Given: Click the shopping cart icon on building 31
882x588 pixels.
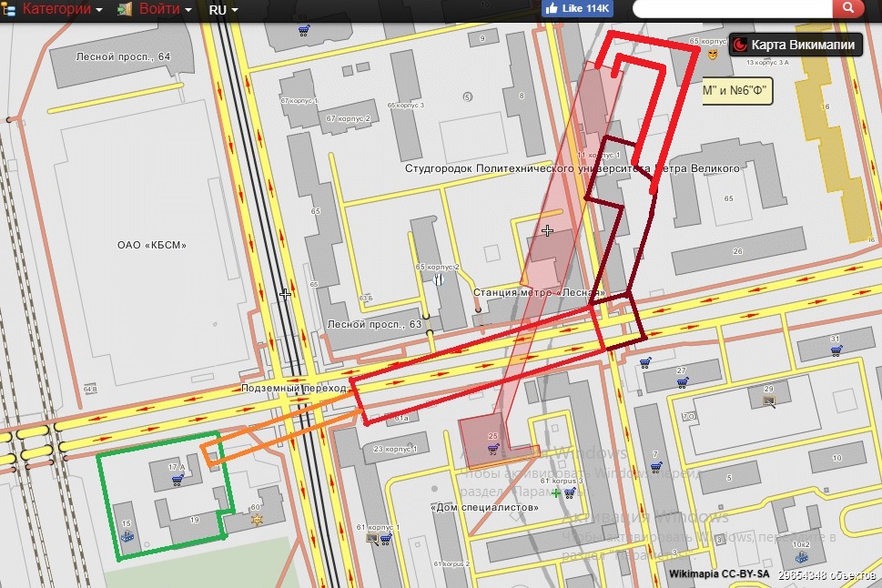Looking at the screenshot, I should coord(835,351).
